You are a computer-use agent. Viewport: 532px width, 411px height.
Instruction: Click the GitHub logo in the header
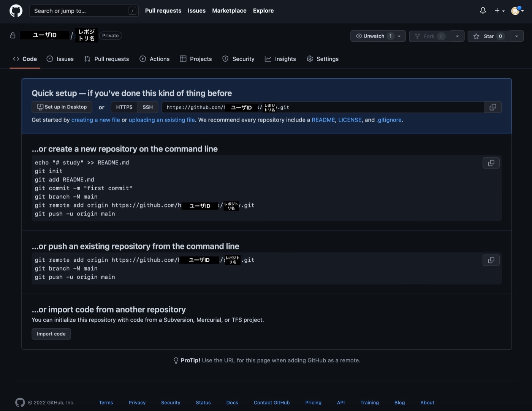pyautogui.click(x=16, y=11)
